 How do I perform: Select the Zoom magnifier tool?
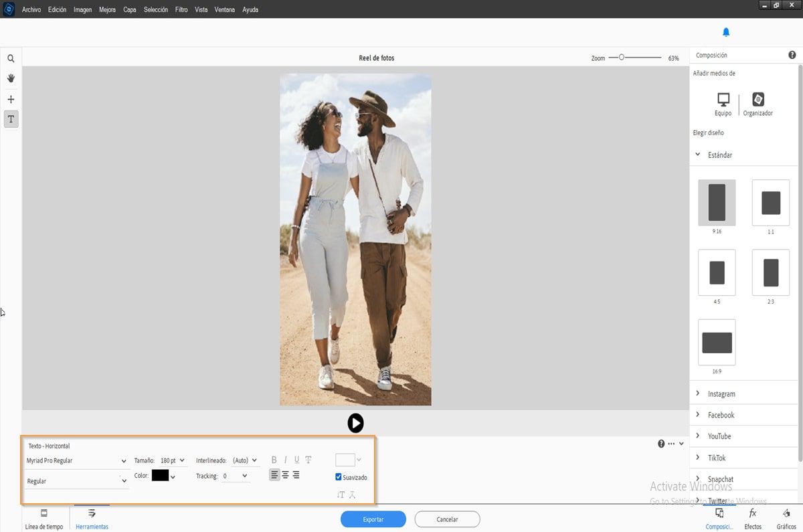pyautogui.click(x=11, y=59)
